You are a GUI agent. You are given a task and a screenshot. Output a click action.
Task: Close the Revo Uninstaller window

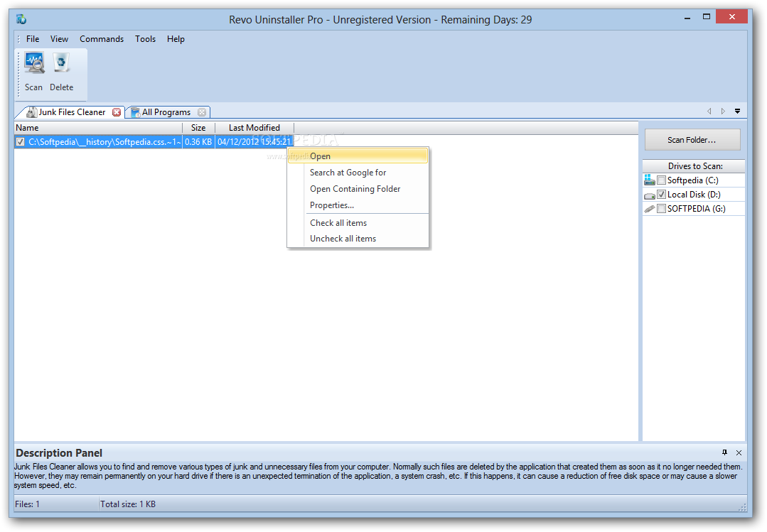731,16
